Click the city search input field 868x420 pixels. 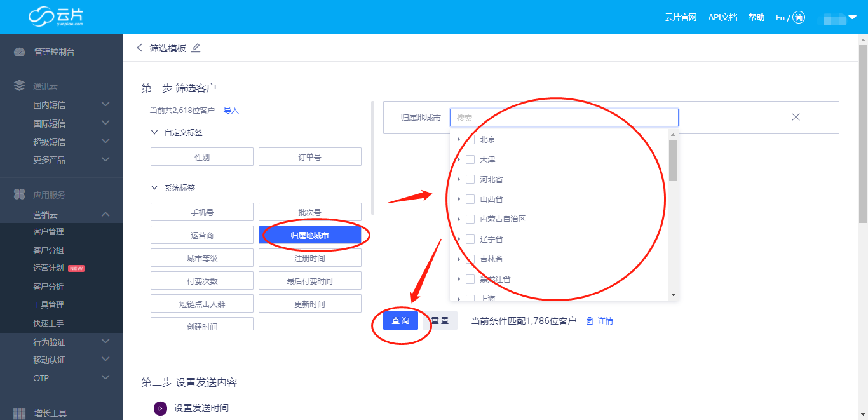pos(564,118)
